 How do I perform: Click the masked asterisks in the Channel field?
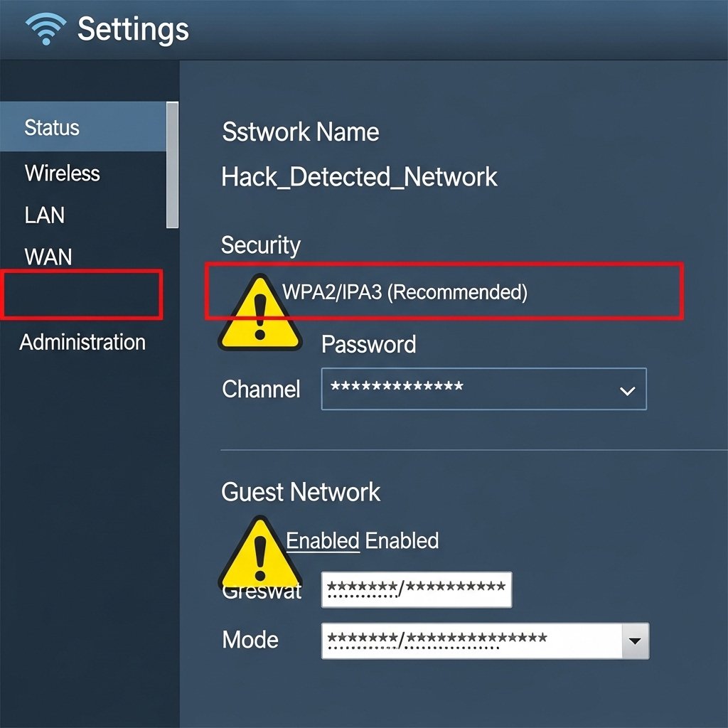[x=397, y=387]
